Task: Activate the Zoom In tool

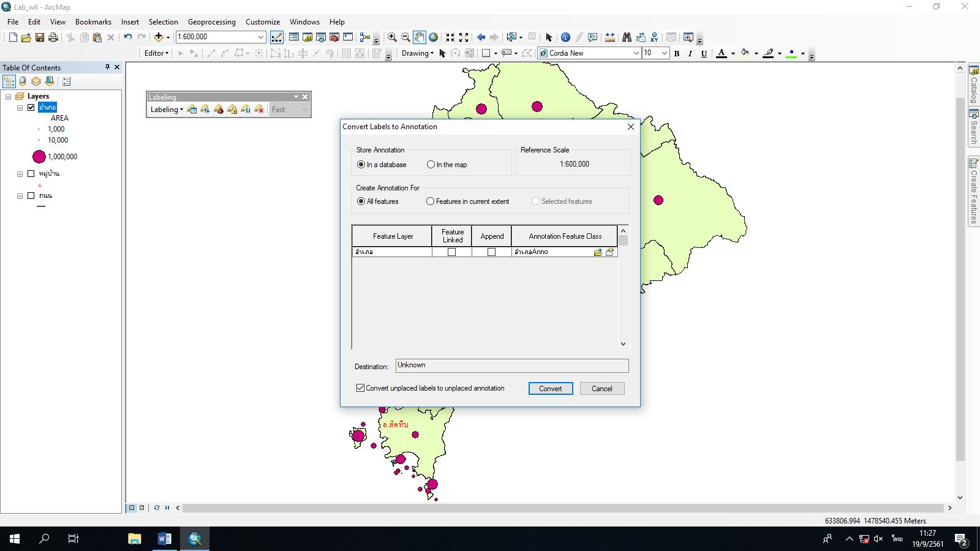Action: point(392,37)
